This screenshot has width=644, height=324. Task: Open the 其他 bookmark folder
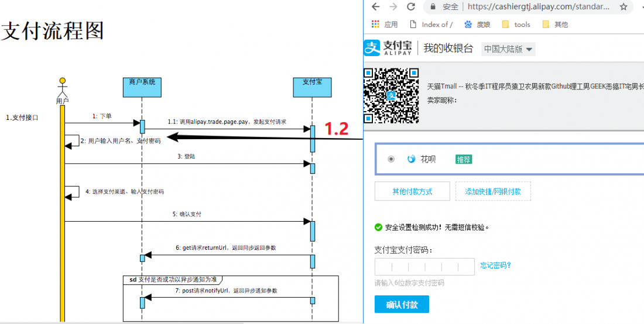tap(555, 25)
